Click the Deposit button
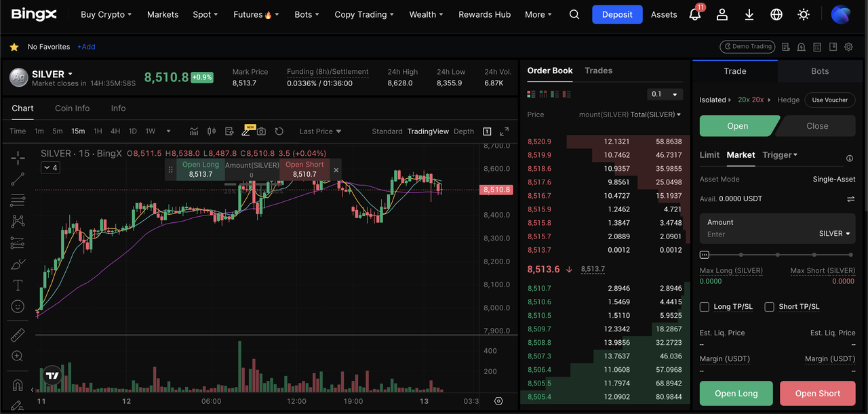The width and height of the screenshot is (868, 414). click(616, 14)
